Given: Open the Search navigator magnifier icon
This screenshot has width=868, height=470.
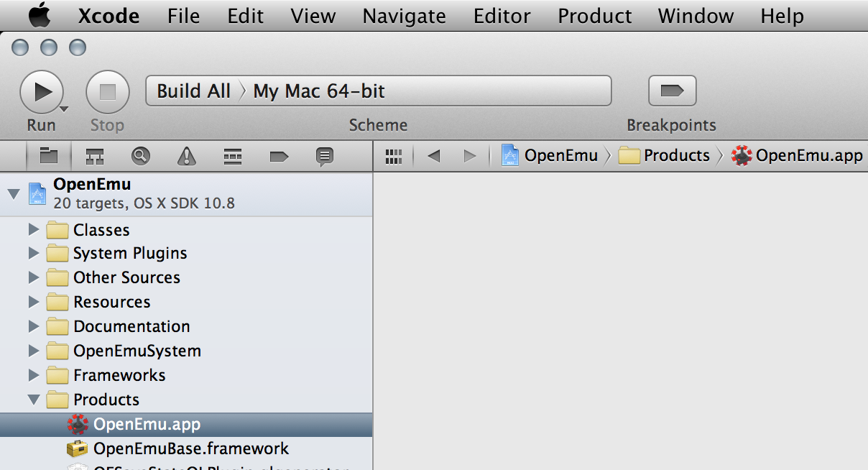Looking at the screenshot, I should coord(141,155).
